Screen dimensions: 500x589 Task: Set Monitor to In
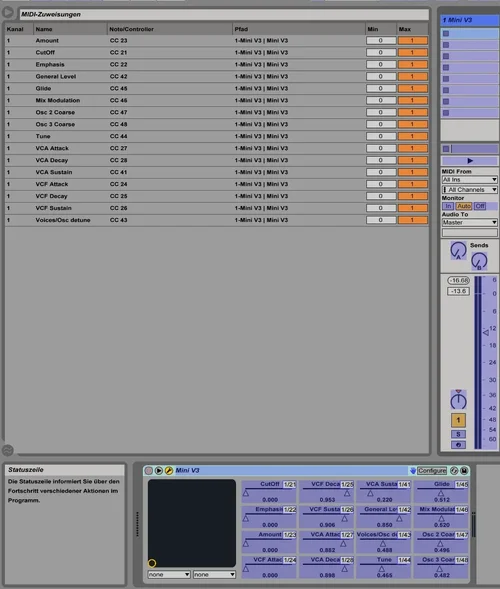tap(448, 206)
